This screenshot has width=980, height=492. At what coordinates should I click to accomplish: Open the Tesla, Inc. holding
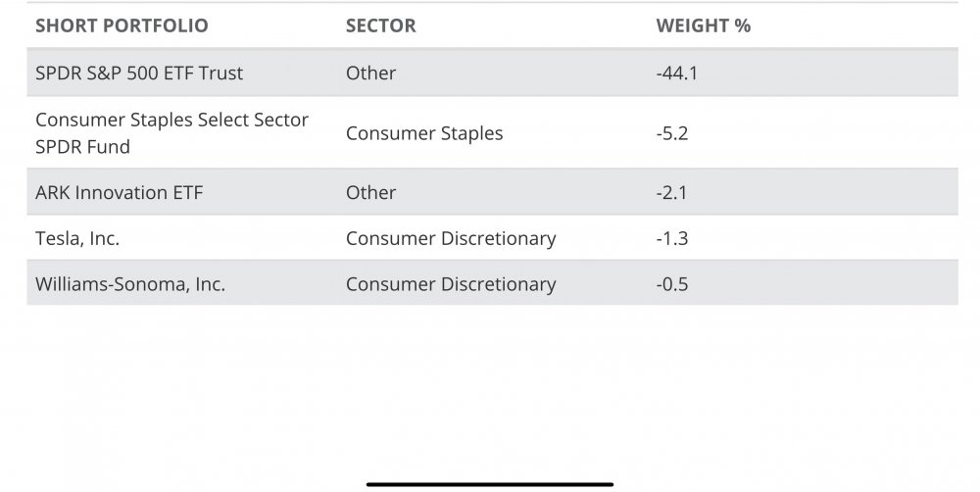(x=77, y=238)
